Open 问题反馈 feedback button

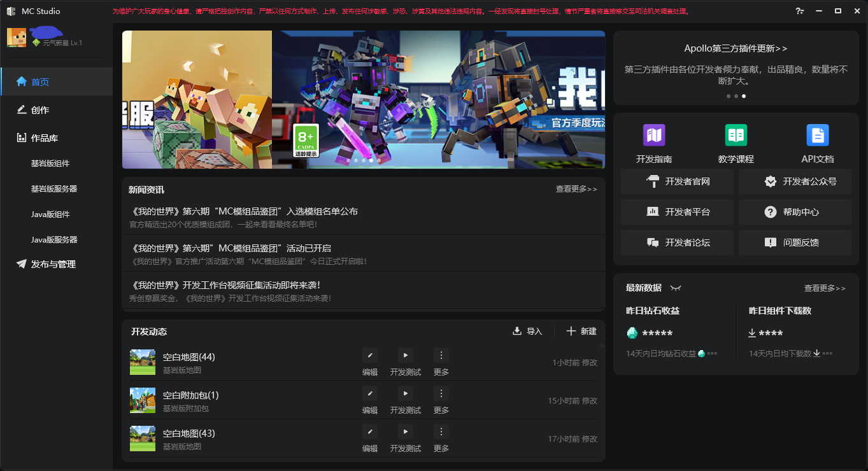[x=795, y=243]
